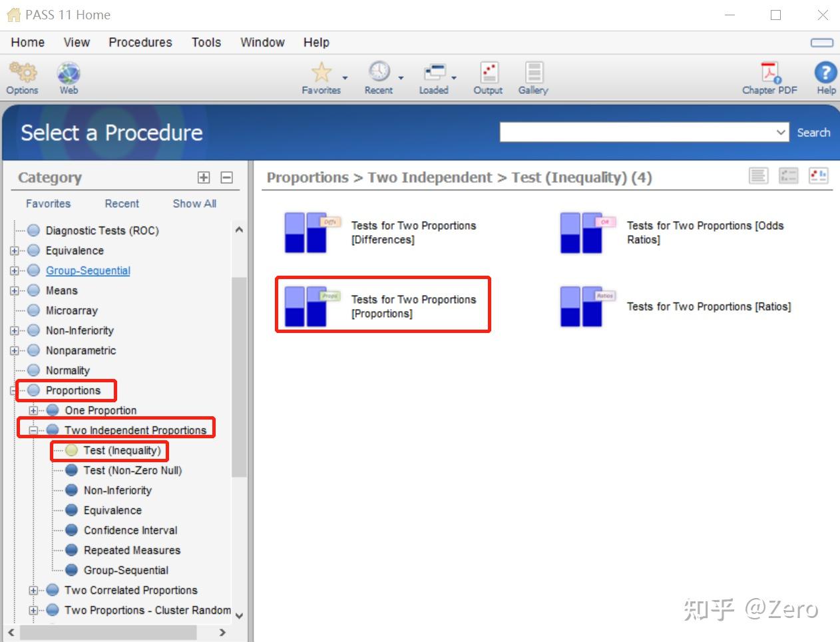Expand the Group-Sequential category node
The height and width of the screenshot is (642, 840).
(14, 271)
